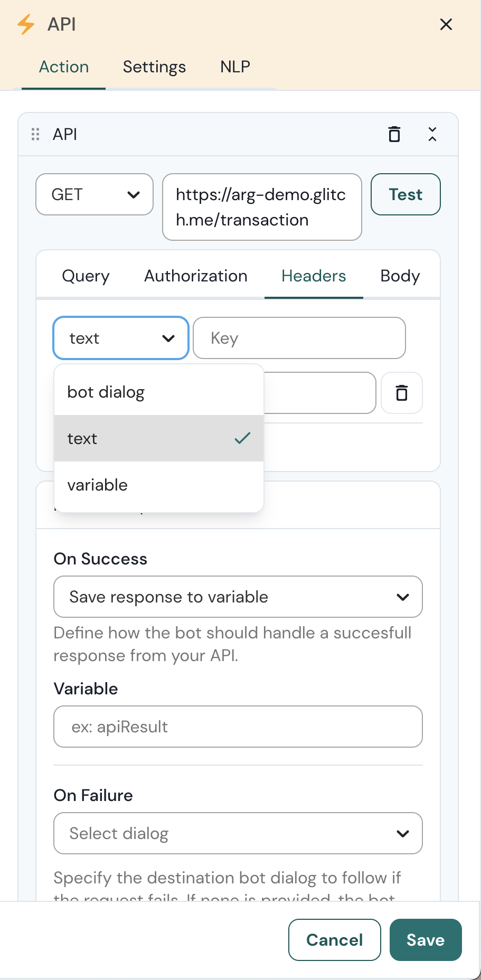Go to the NLP tab
Image resolution: width=481 pixels, height=980 pixels.
pos(234,67)
